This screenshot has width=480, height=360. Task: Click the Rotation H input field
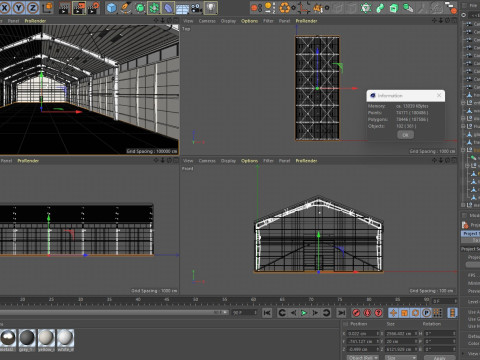pyautogui.click(x=440, y=333)
